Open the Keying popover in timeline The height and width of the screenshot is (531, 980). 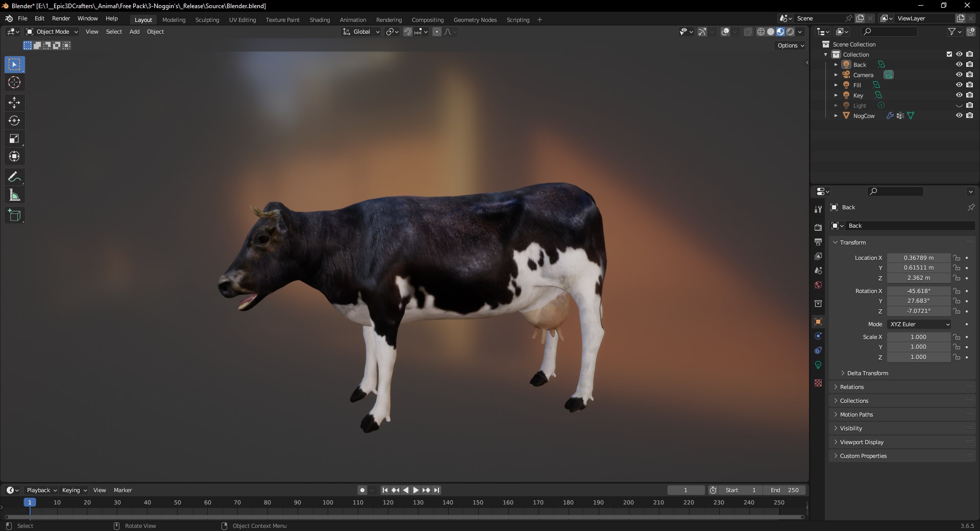pos(74,490)
